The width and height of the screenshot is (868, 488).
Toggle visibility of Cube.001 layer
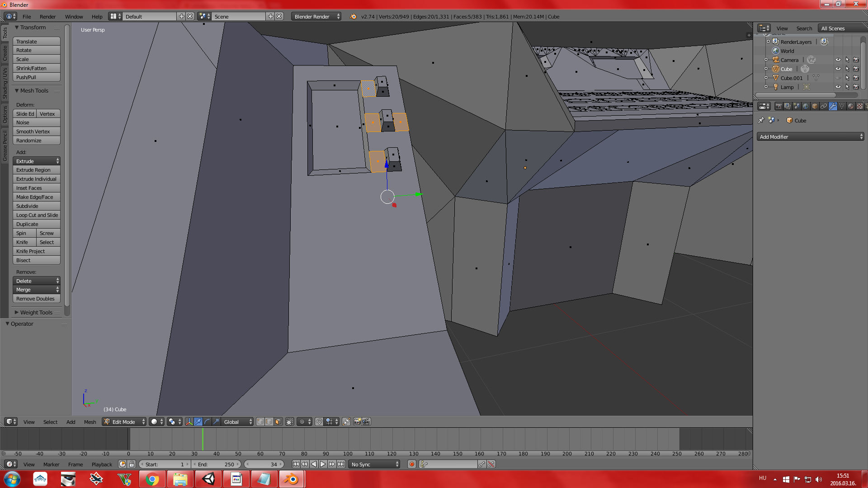coord(838,77)
